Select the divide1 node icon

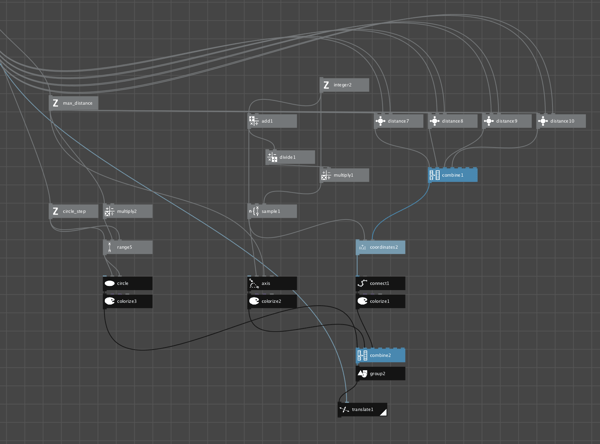[x=272, y=157]
